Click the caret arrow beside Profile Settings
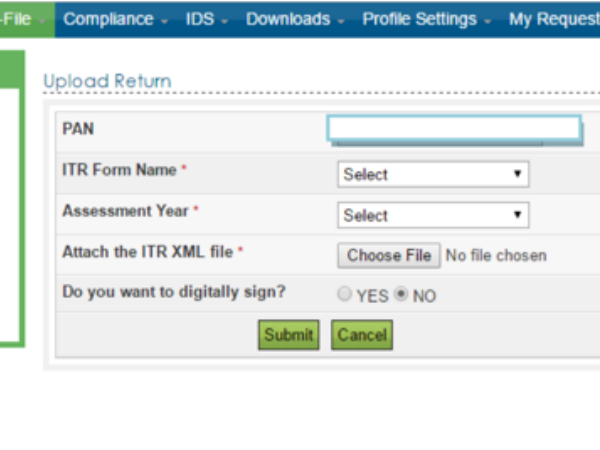The height and width of the screenshot is (450, 600). tap(487, 21)
